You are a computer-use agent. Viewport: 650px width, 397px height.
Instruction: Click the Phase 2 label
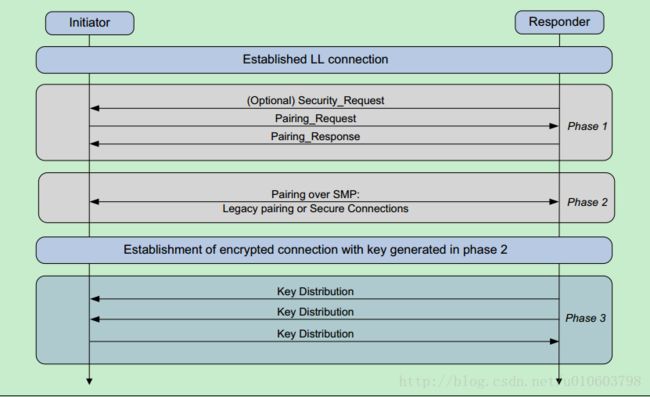(587, 202)
